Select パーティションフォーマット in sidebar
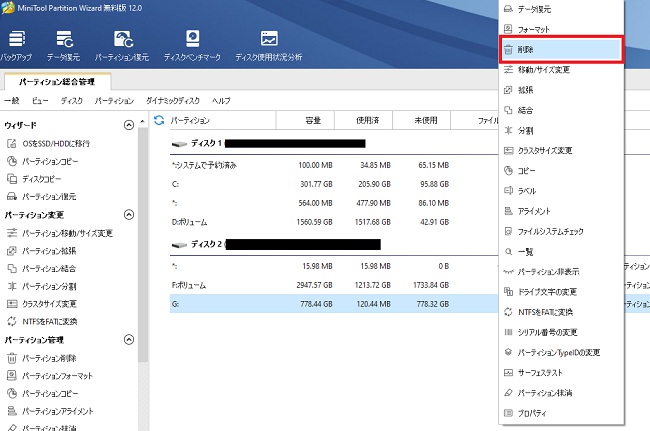 (50, 376)
